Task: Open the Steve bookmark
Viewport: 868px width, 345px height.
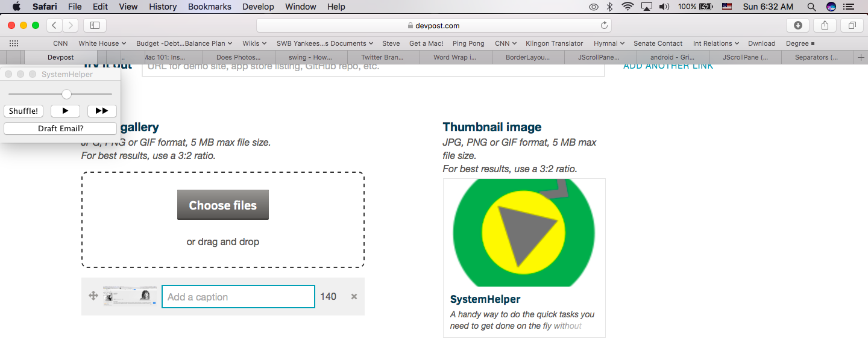Action: pos(391,43)
